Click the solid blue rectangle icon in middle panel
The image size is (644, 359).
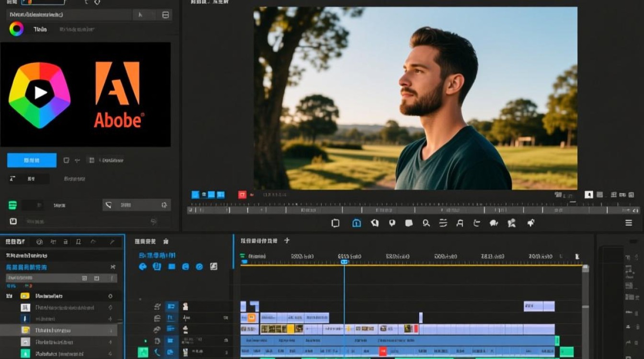tap(172, 267)
